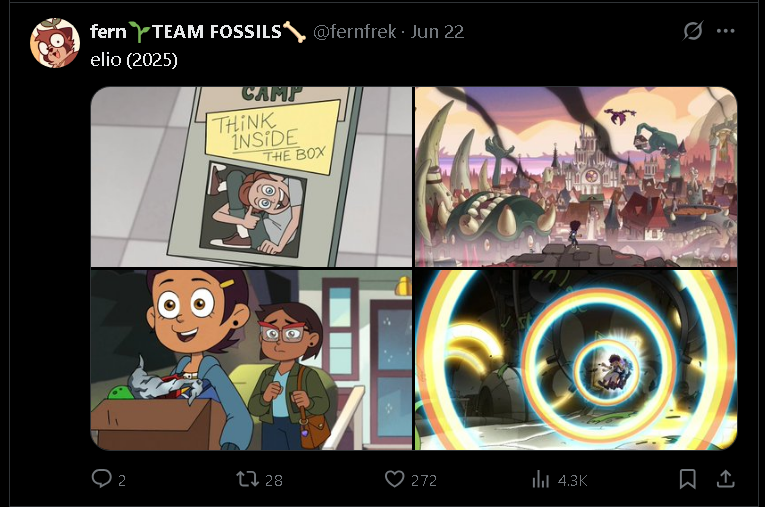765x507 pixels.
Task: Open the view analytics bar chart icon
Action: coord(541,479)
